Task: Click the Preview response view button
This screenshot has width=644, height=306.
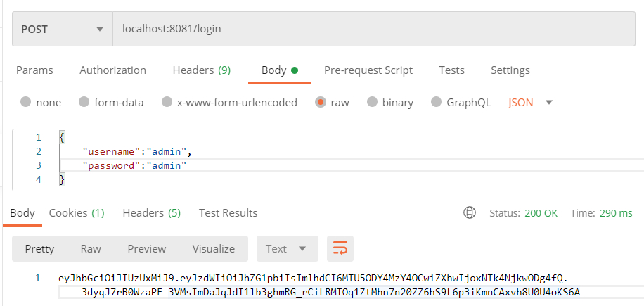Action: pos(147,248)
